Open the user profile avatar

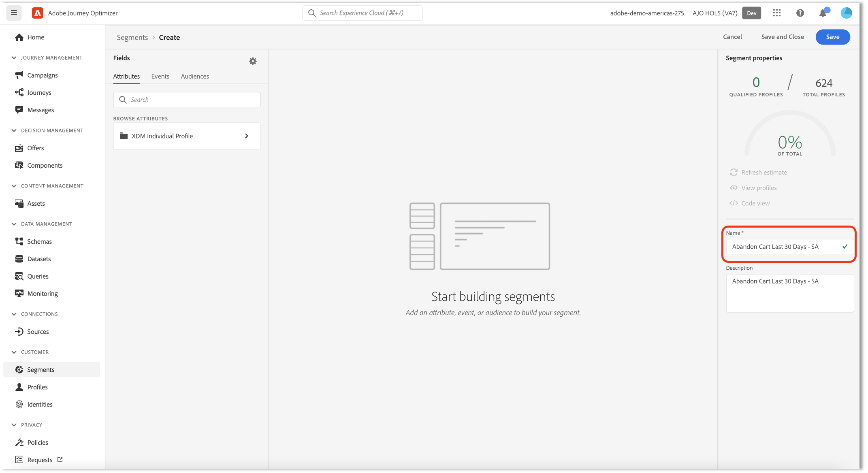846,13
